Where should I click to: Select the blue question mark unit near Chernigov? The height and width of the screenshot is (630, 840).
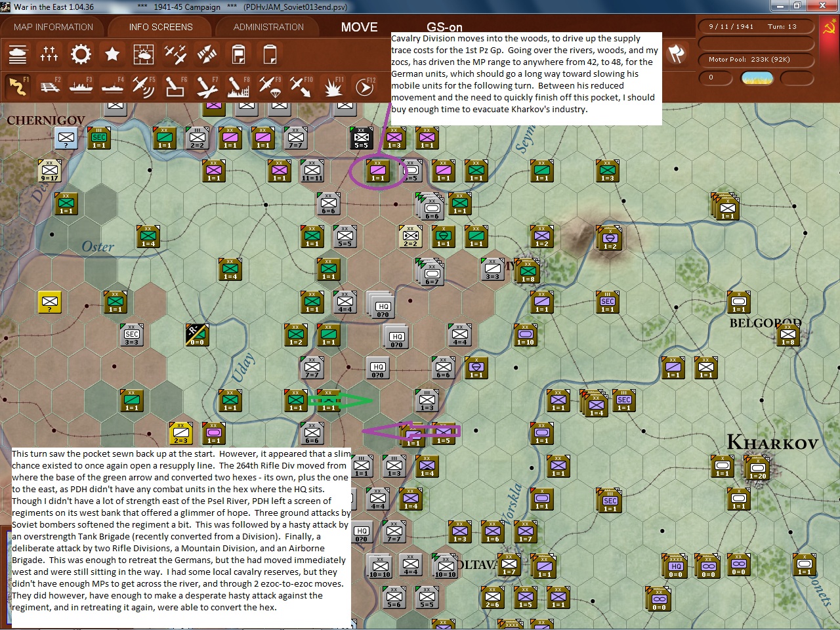pyautogui.click(x=66, y=138)
